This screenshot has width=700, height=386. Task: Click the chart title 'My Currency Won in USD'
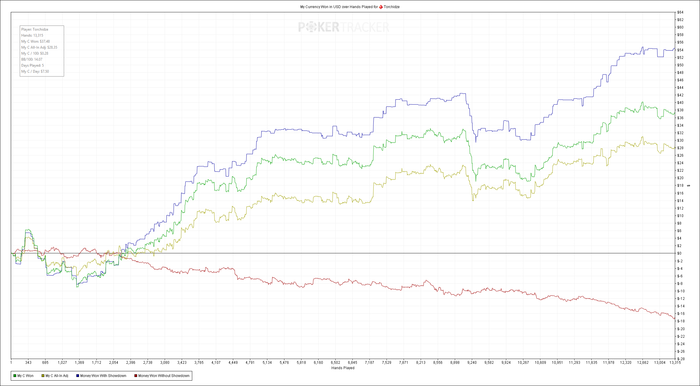coord(320,7)
